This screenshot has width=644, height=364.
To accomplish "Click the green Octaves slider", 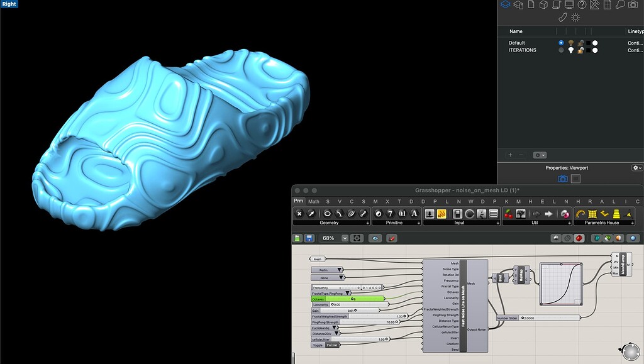I will pyautogui.click(x=352, y=300).
